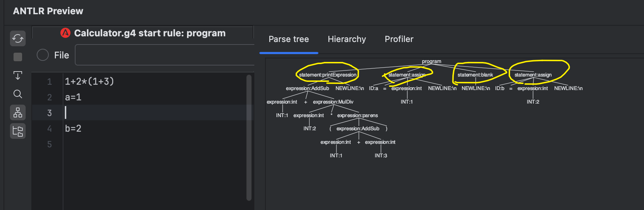Click the ANTLR Preview panel title
The height and width of the screenshot is (210, 644).
48,11
